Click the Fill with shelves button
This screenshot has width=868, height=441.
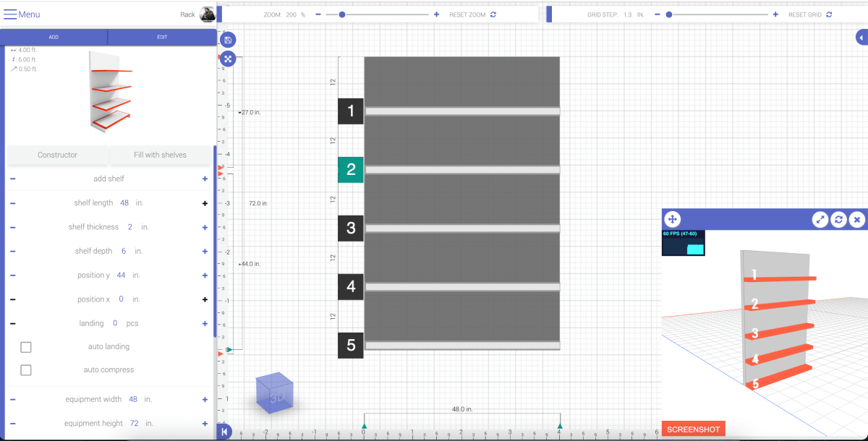[162, 155]
